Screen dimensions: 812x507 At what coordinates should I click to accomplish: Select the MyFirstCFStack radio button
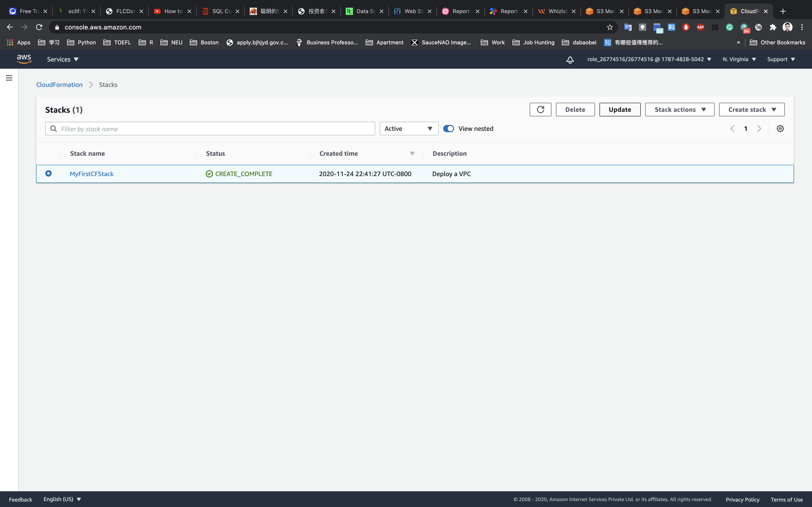pyautogui.click(x=49, y=173)
